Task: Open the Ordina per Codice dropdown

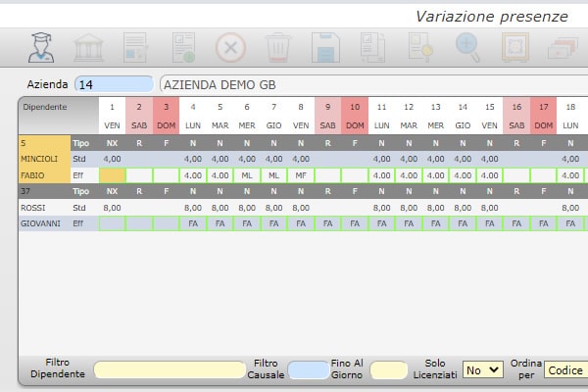Action: [565, 369]
